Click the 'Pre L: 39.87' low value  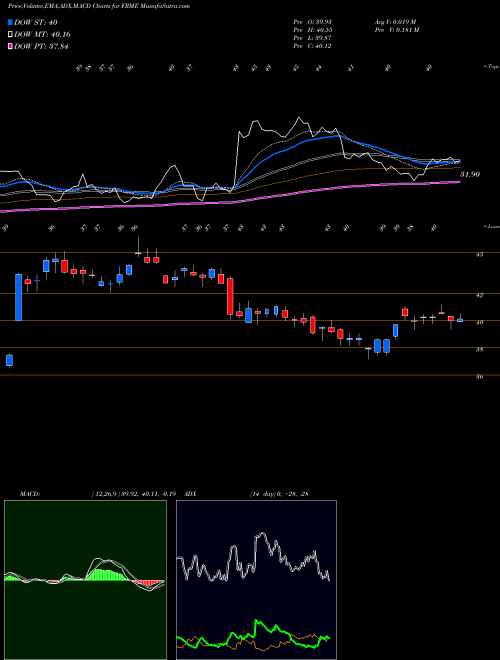click(314, 38)
